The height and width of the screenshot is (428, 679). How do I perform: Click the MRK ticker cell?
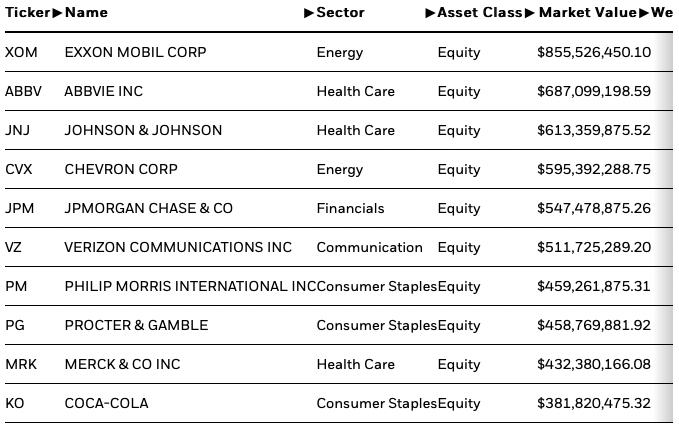click(21, 364)
